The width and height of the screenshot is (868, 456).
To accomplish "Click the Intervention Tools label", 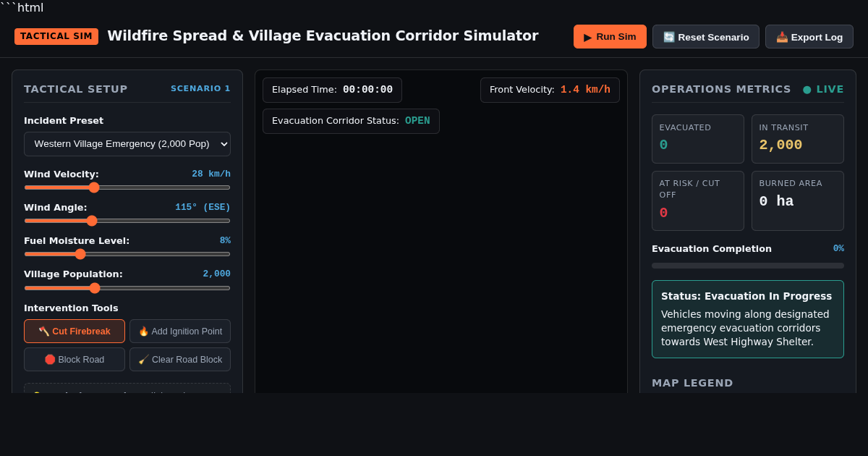I will (71, 308).
